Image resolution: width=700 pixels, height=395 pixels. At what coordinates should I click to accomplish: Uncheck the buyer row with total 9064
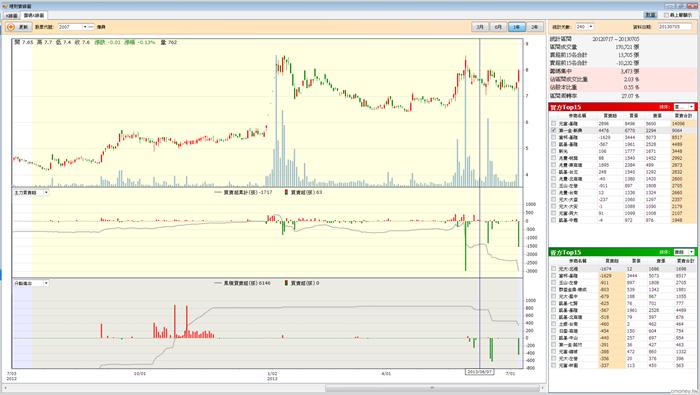[x=554, y=130]
